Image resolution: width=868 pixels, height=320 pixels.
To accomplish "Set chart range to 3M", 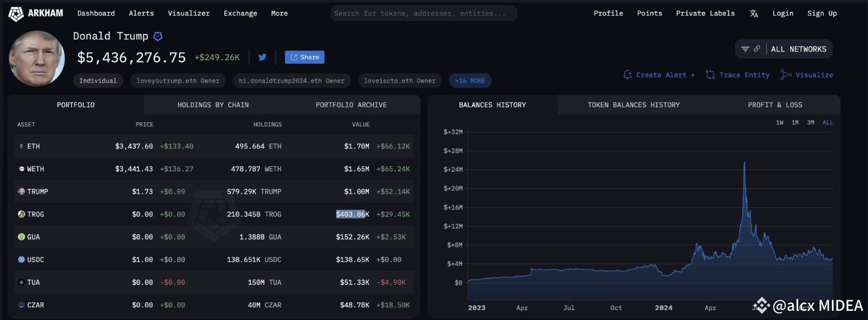I will click(810, 123).
